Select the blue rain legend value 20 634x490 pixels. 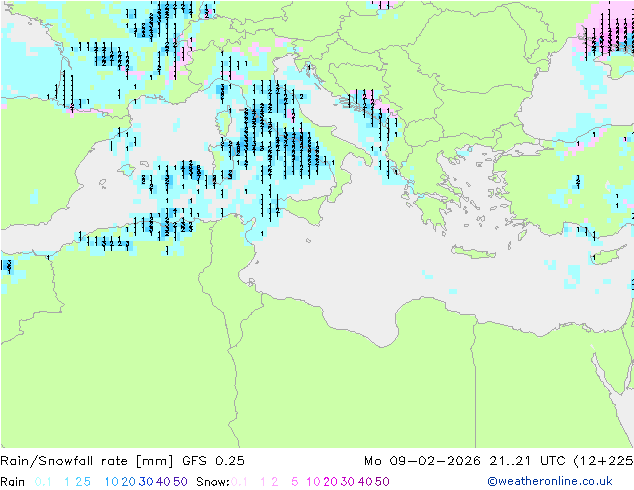(x=129, y=482)
